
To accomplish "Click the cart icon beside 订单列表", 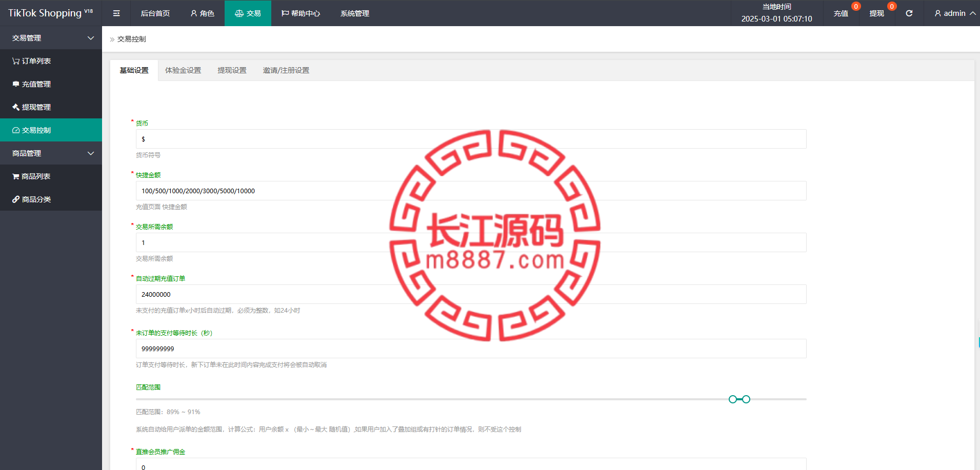I will (16, 61).
